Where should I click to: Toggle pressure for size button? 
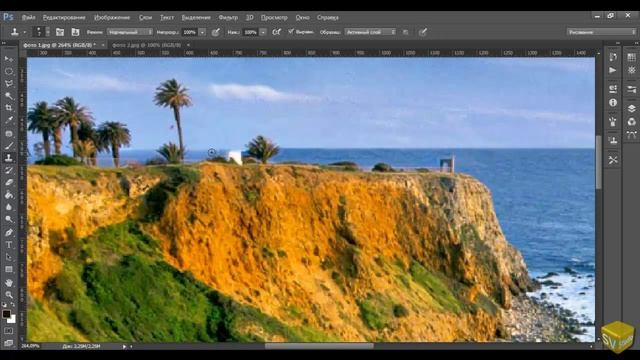[422, 32]
